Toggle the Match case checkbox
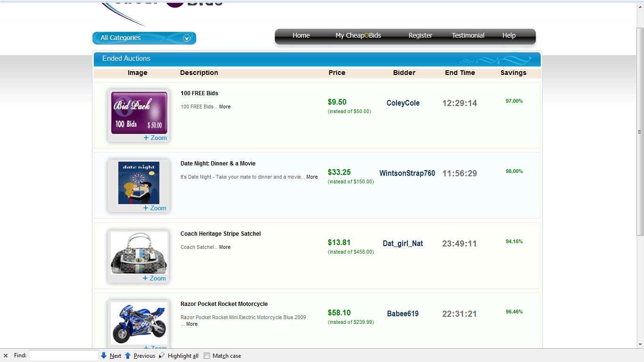 206,356
